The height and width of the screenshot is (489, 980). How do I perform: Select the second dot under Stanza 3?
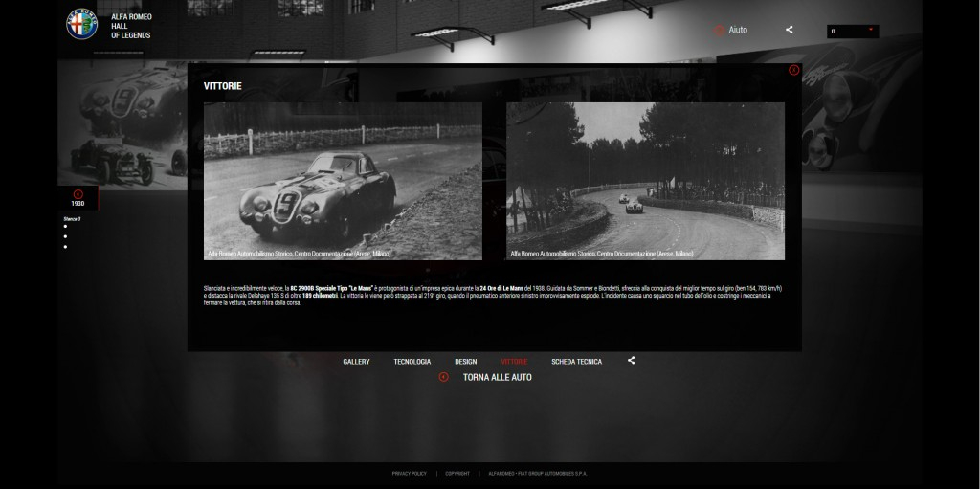pyautogui.click(x=65, y=237)
